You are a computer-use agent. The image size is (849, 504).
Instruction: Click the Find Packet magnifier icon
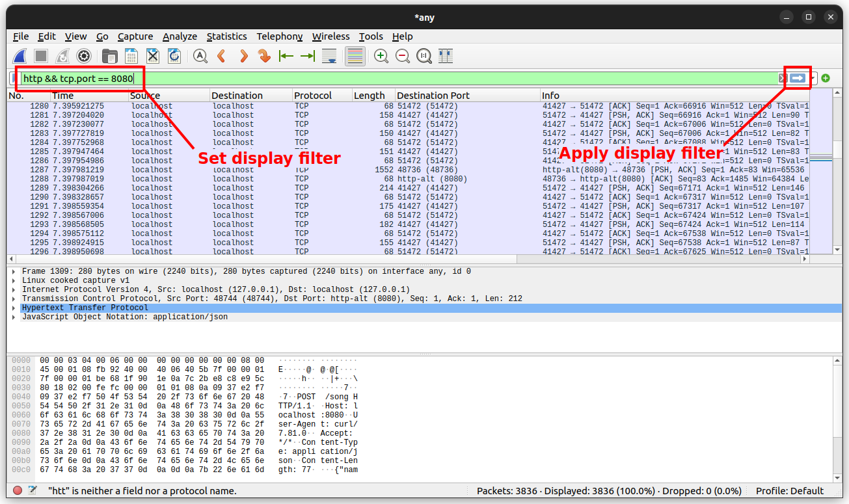pos(200,56)
